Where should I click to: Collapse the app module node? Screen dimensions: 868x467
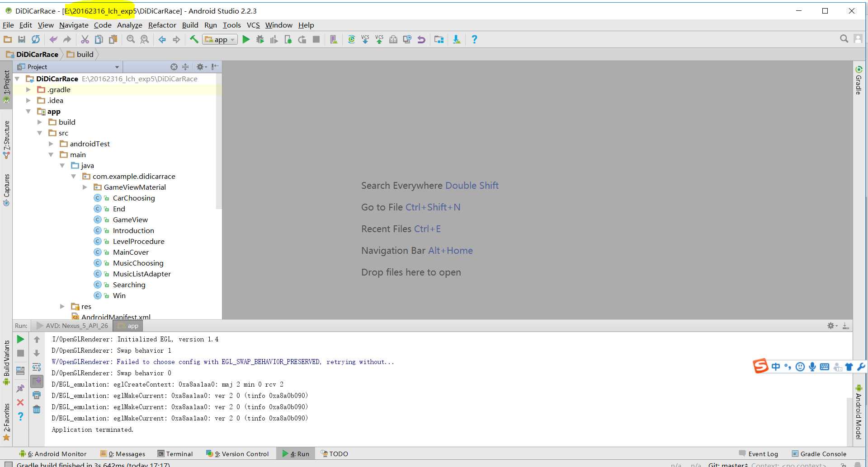coord(28,111)
